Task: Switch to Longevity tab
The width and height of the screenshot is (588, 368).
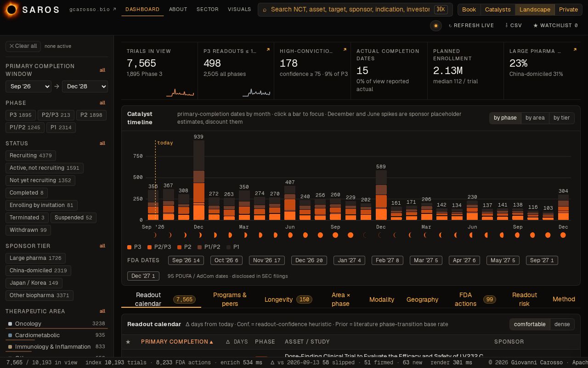Action: 288,299
